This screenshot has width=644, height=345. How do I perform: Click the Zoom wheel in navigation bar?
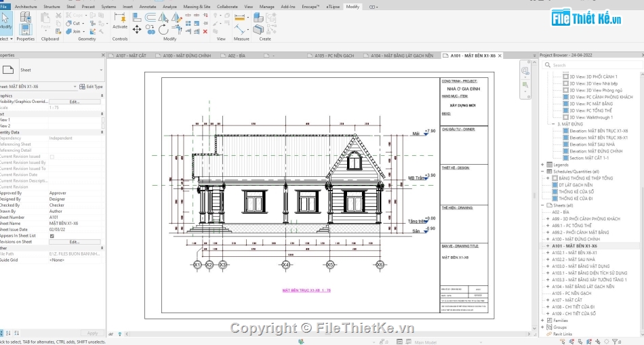[x=525, y=70]
